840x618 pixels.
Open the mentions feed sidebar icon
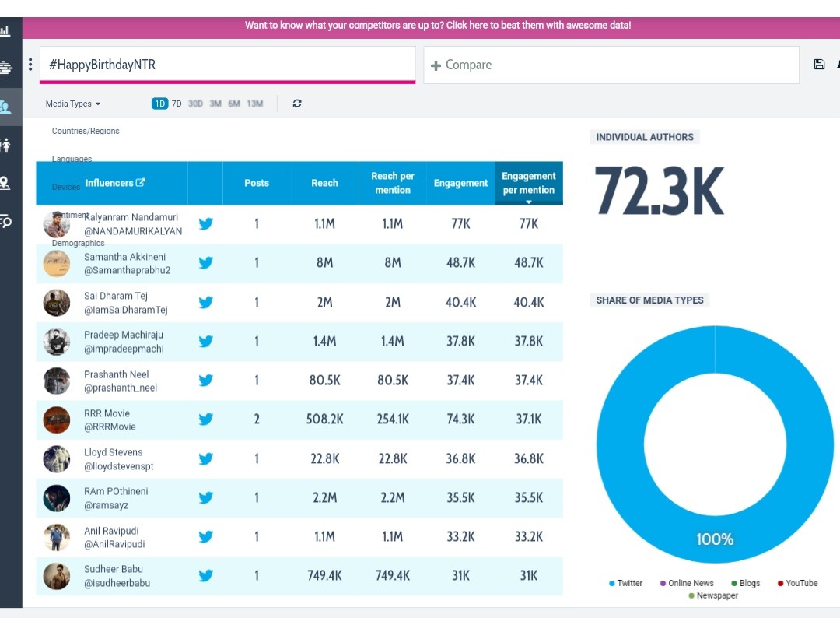(5, 68)
